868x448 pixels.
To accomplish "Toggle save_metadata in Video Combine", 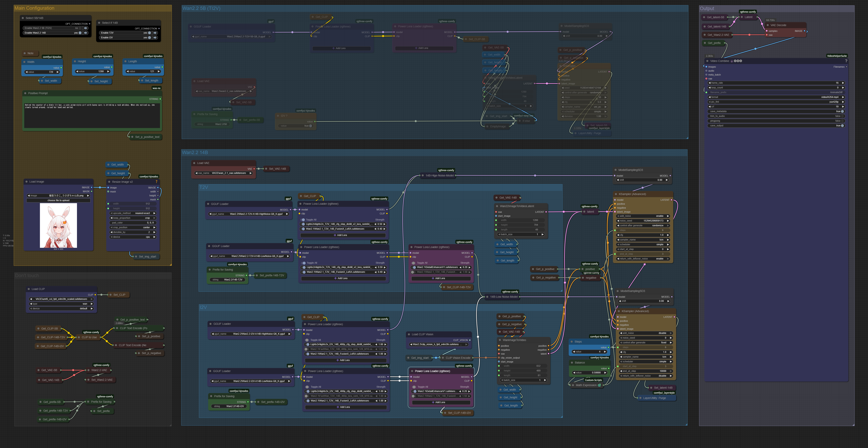I will [842, 111].
